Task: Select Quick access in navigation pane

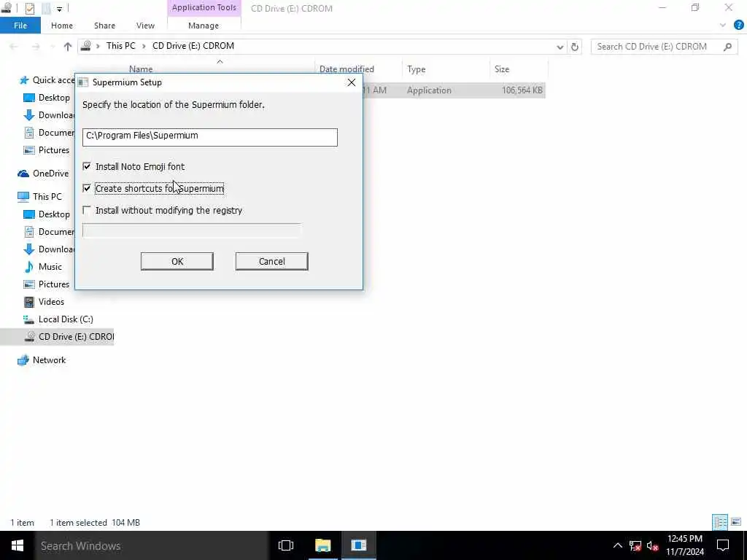Action: click(x=53, y=80)
